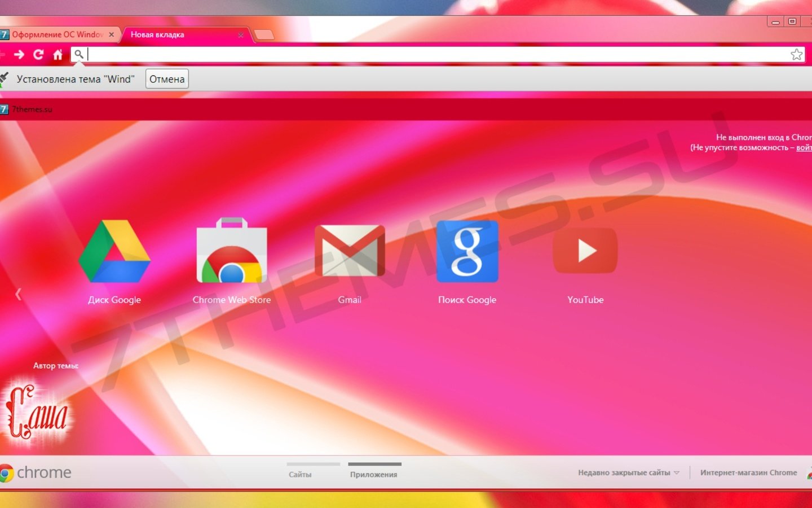Switch to the Оформление ОС Windows tab
The width and height of the screenshot is (812, 508).
click(x=59, y=34)
